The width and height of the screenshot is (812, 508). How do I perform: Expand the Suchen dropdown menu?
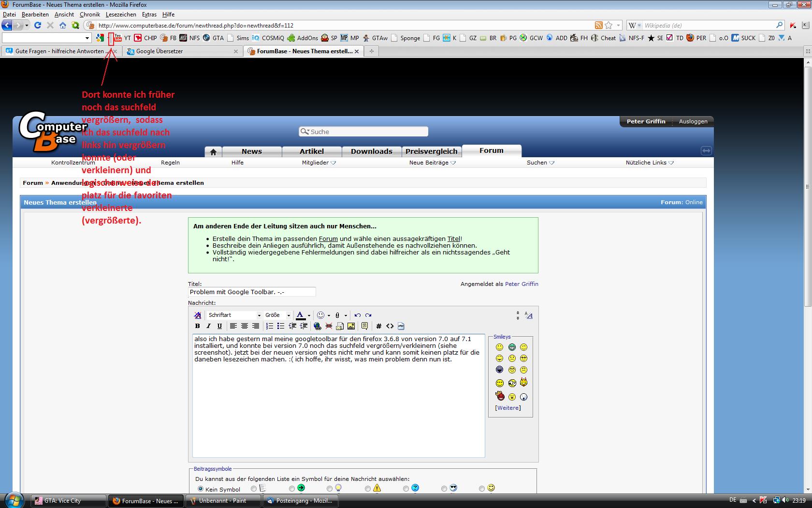(541, 163)
